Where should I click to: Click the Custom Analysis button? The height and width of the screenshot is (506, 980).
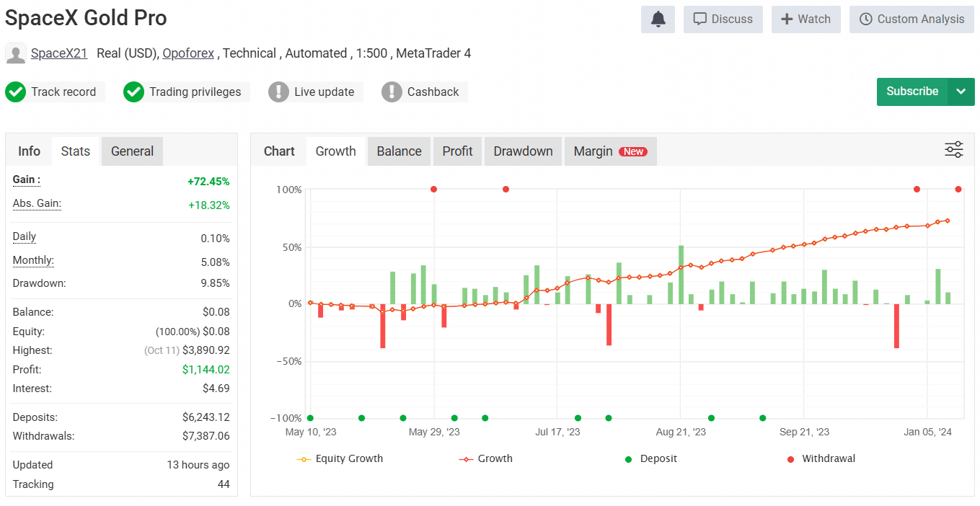[x=911, y=19]
